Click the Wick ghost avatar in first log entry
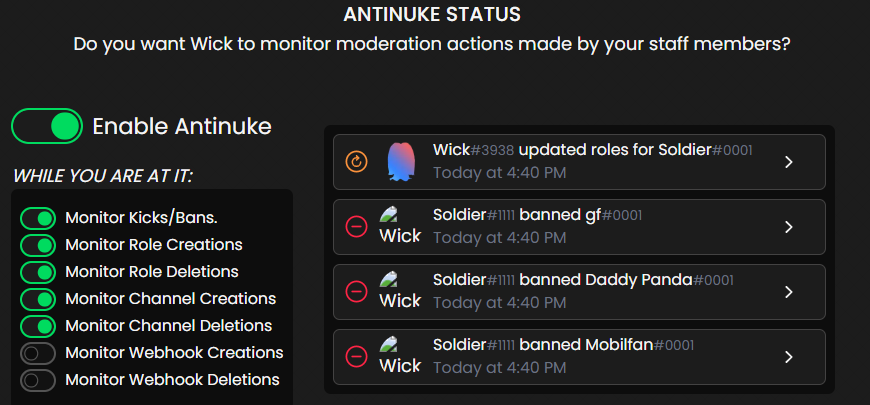 tap(400, 161)
